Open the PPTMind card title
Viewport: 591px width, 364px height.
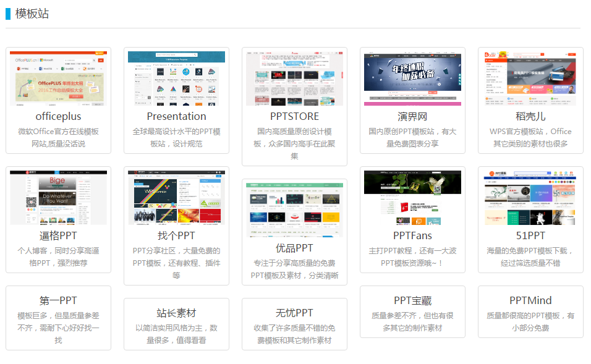coord(530,301)
